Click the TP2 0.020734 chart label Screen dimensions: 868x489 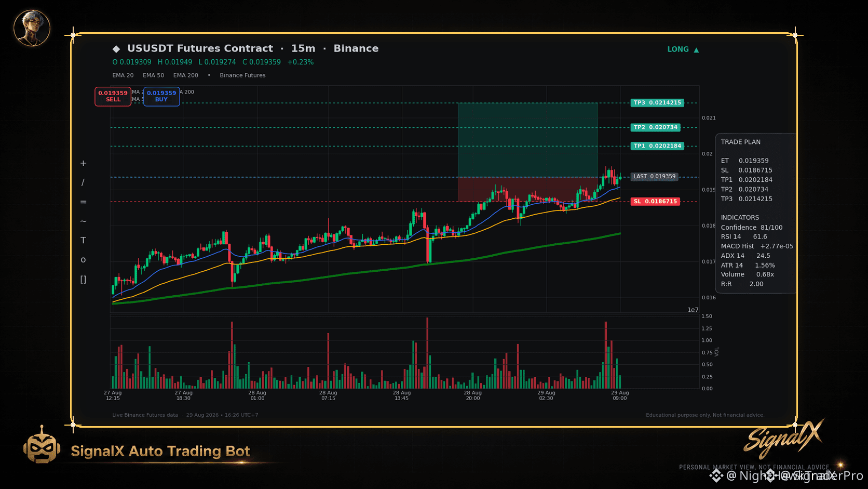click(x=656, y=127)
